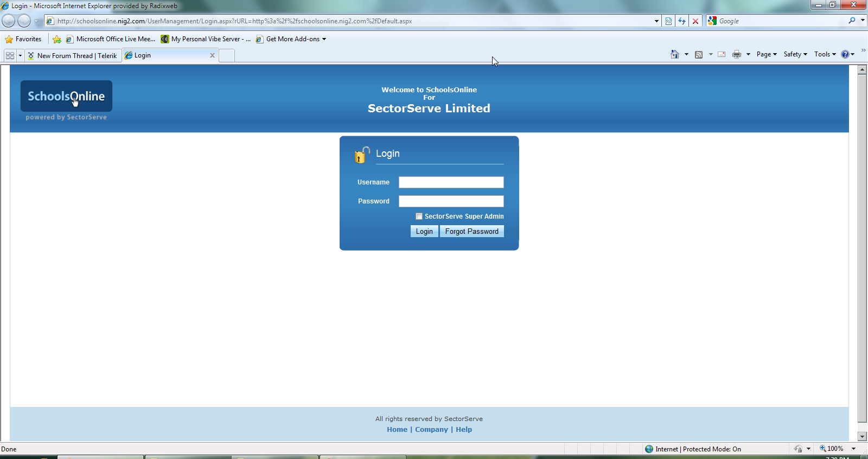Screen dimensions: 868x459
Task: Open the zoom level 100% dropdown arrow
Action: (x=853, y=449)
